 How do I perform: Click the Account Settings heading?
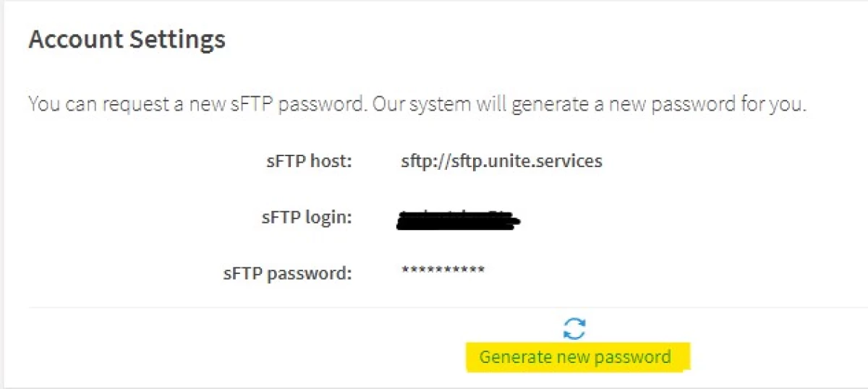[x=127, y=39]
